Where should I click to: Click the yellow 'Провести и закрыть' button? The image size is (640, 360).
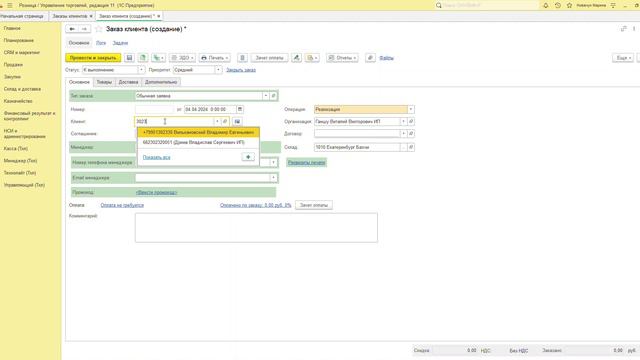click(93, 58)
